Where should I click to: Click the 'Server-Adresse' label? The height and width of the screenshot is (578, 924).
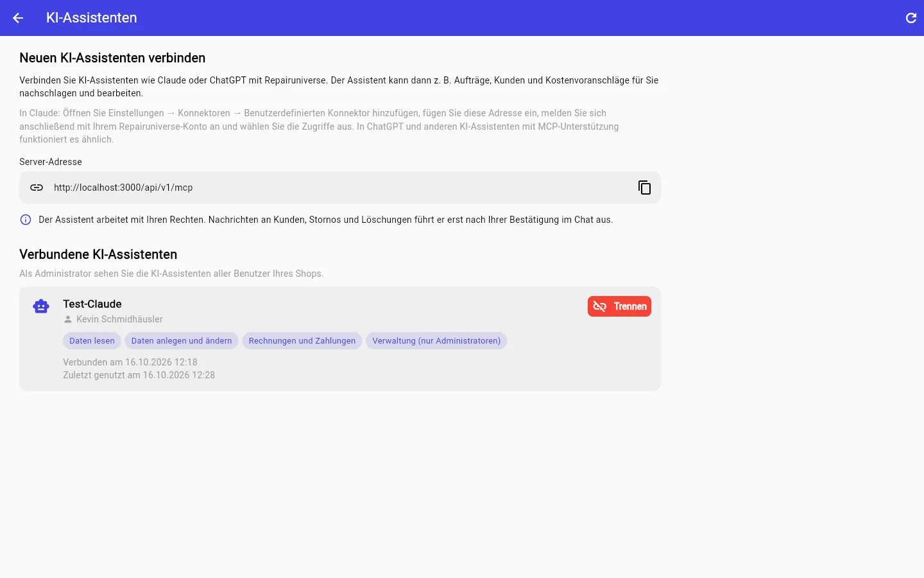pyautogui.click(x=51, y=162)
